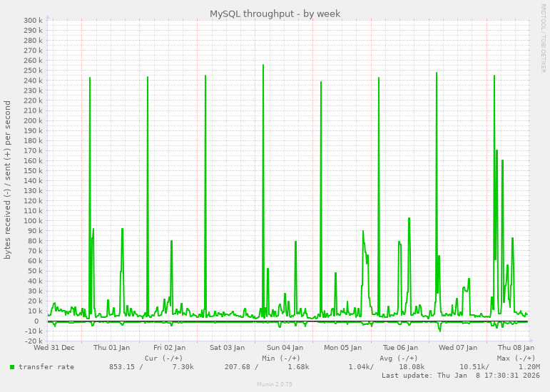
Task: Click the 'Wed 07 Jan' axis label
Action: (x=458, y=348)
